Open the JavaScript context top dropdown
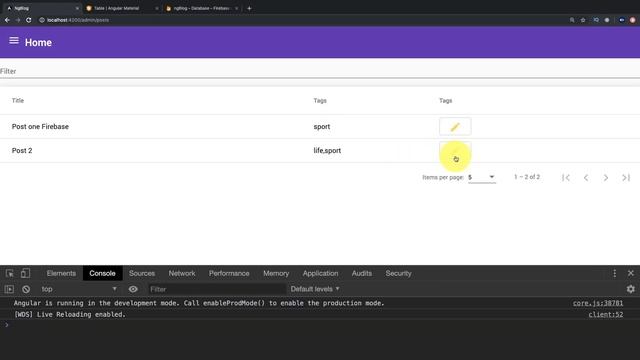 click(78, 289)
